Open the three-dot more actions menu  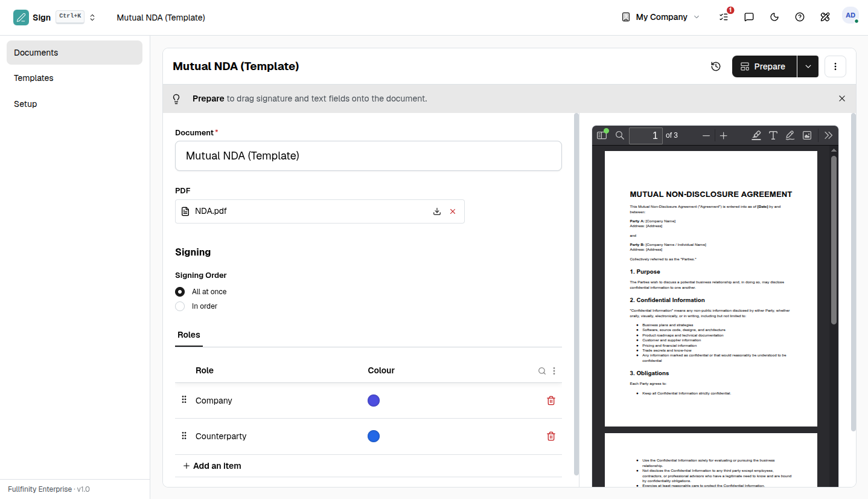coord(835,66)
